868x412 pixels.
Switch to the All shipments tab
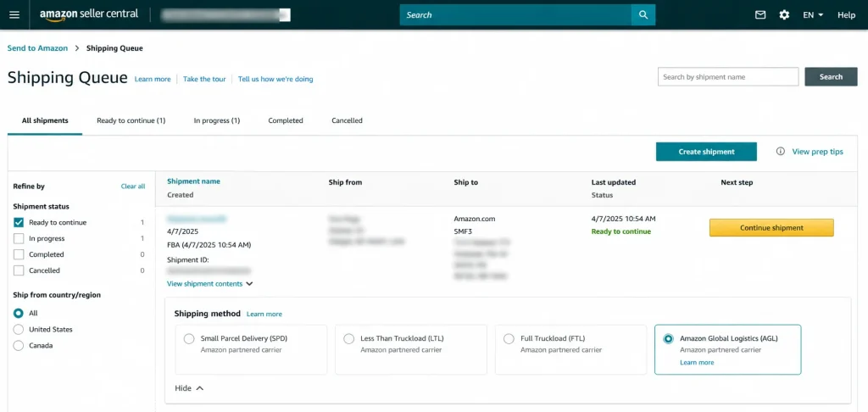pos(45,120)
